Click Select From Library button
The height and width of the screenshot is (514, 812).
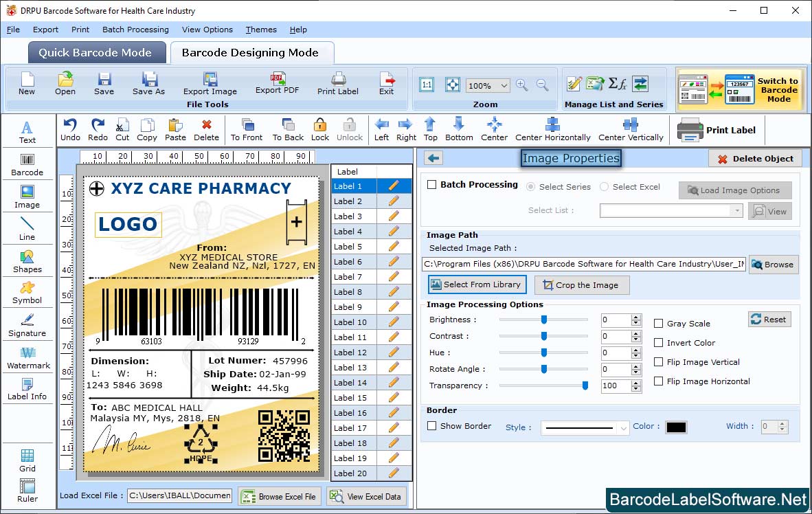[477, 284]
